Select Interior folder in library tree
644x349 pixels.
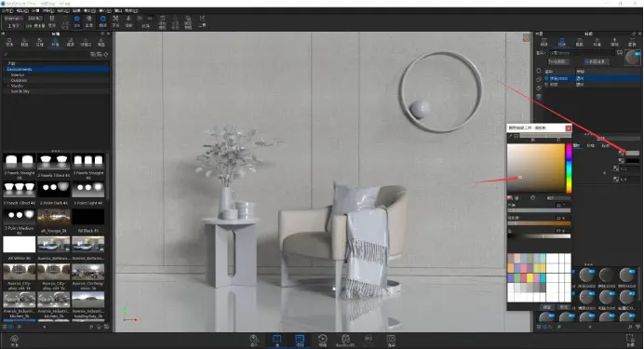[18, 75]
